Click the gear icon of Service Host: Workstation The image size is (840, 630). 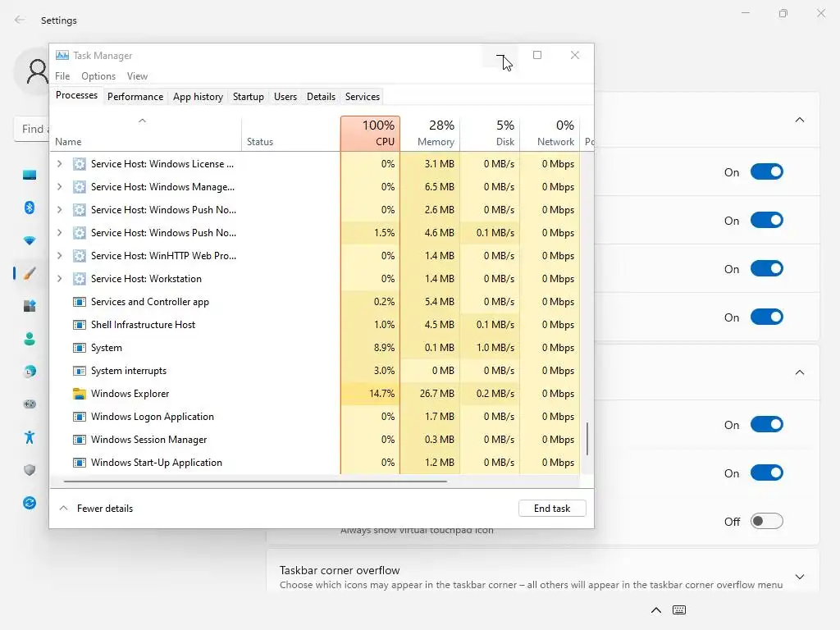[80, 279]
